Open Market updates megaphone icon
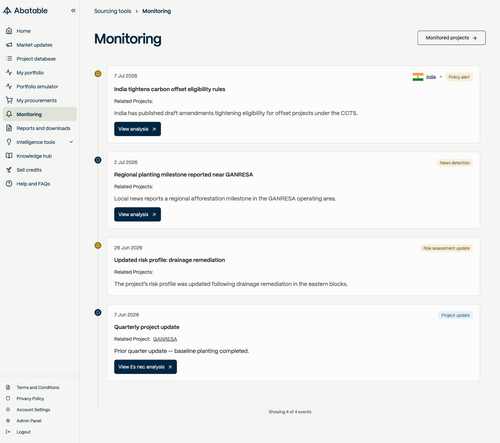The image size is (500, 443). click(x=9, y=45)
